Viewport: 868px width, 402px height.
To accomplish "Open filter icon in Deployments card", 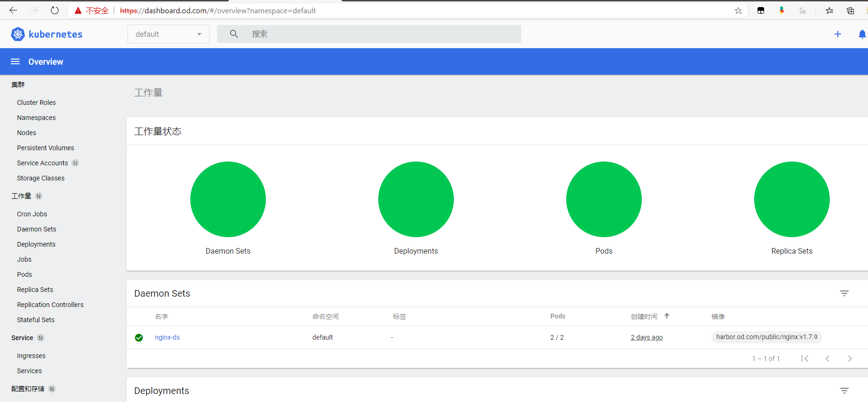I will click(x=844, y=391).
